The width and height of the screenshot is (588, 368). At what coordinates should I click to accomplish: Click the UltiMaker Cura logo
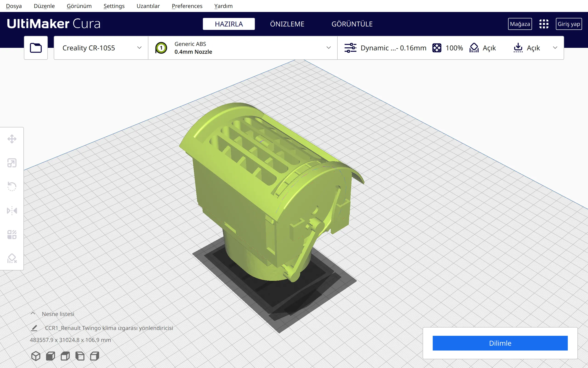54,24
